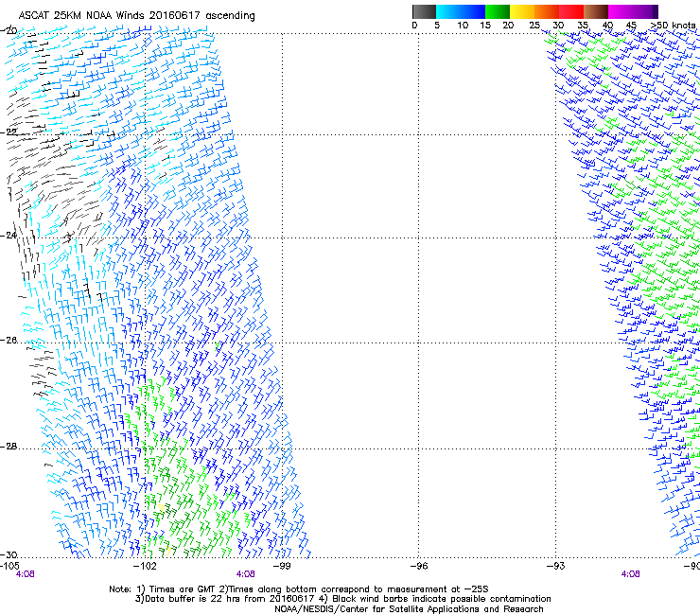Click the NOAA/NESDIS Center credit line

pyautogui.click(x=409, y=609)
